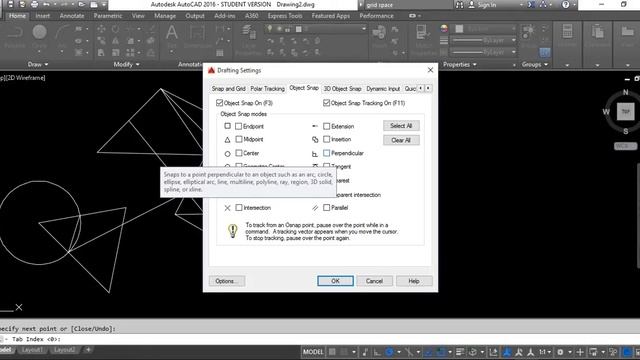The image size is (640, 360).
Task: Click the Help question mark icon
Action: pos(565,5)
